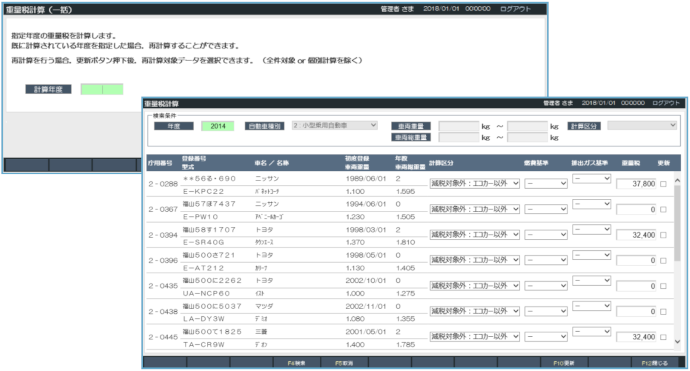Screen dimensions: 690x371
Task: Click the 重量税 field for row 2-0445
Action: coord(636,337)
